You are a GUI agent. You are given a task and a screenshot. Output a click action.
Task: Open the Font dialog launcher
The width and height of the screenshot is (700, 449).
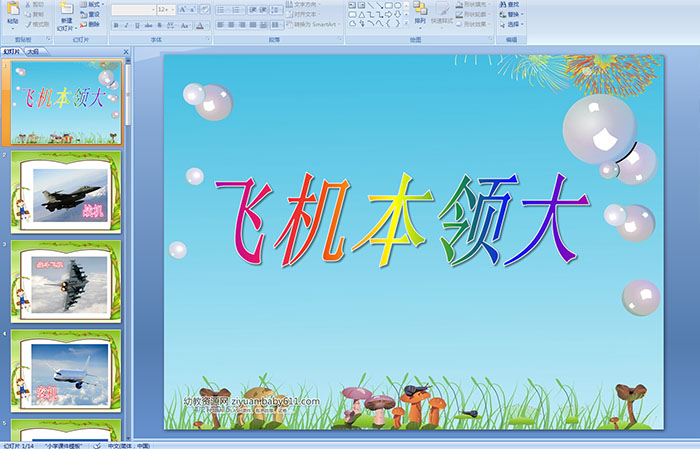click(208, 40)
